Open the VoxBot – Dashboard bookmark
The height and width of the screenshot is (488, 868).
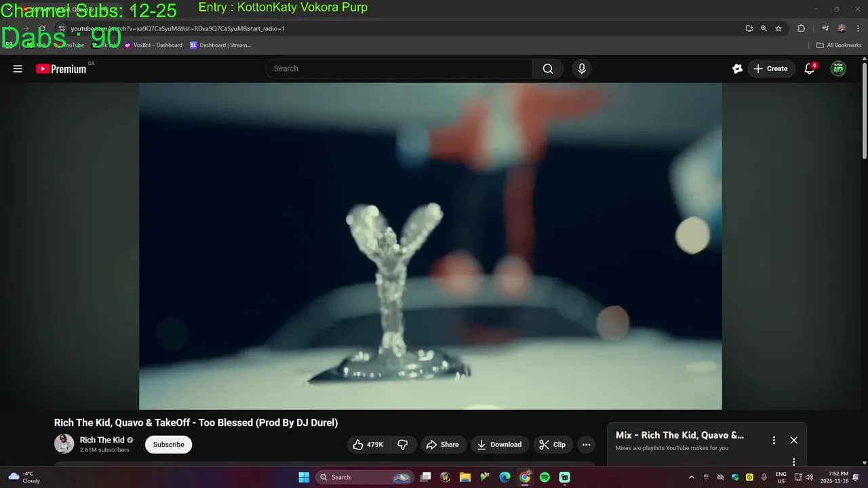tap(153, 45)
